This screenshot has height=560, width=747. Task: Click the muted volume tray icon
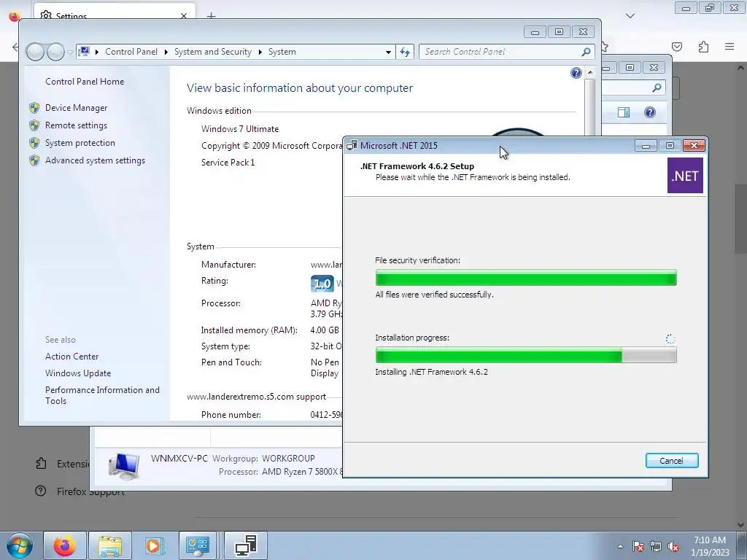(673, 546)
